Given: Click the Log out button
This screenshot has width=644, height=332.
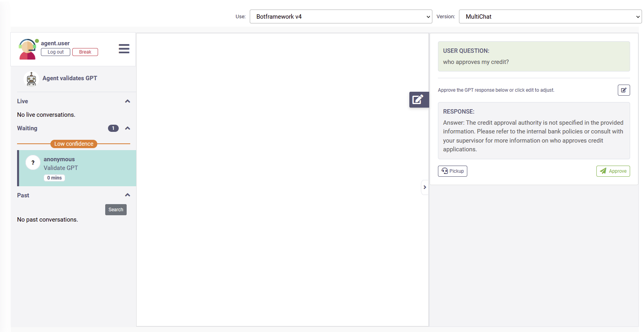Looking at the screenshot, I should (56, 52).
